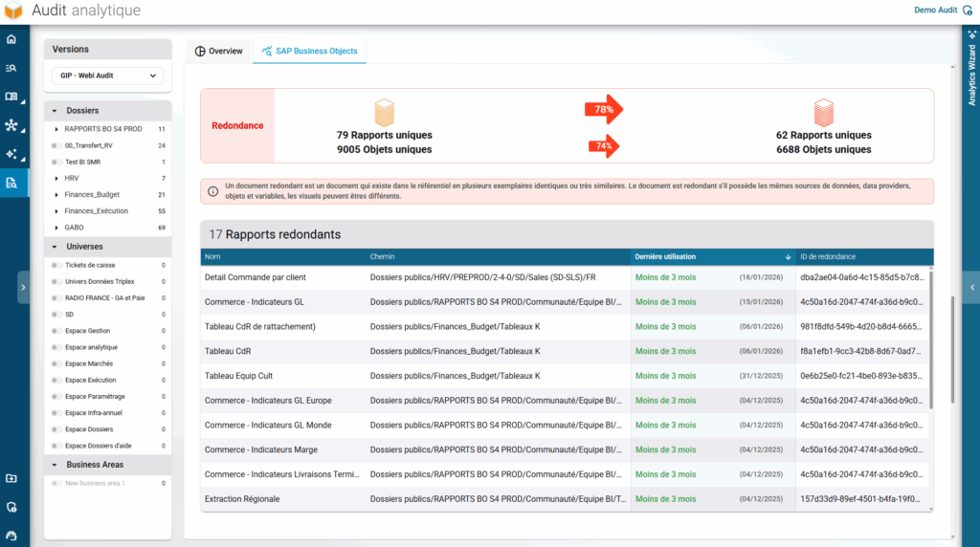Screen dimensions: 980x547
Task: Expand the RAPPORTS BO S4 PROD folder
Action: 56,129
